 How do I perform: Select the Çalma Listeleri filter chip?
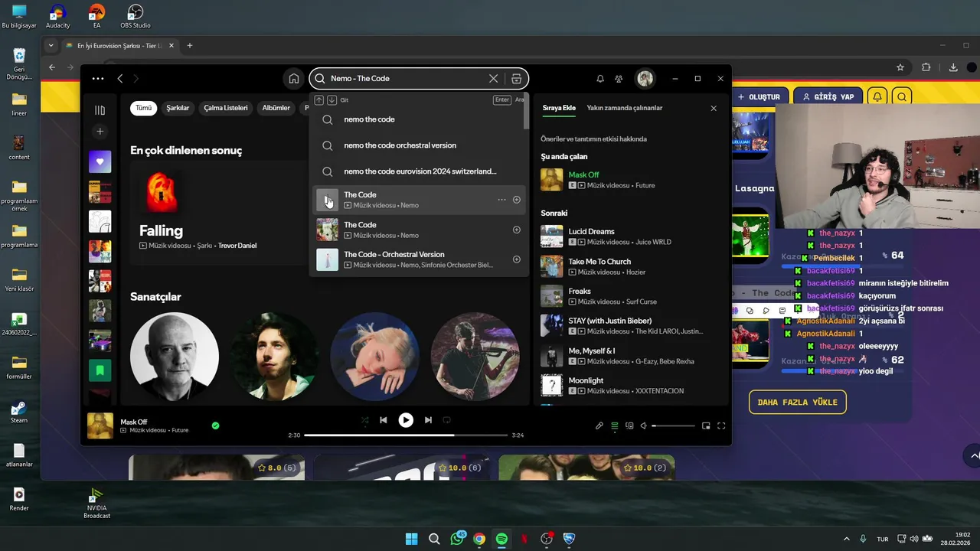click(x=226, y=108)
